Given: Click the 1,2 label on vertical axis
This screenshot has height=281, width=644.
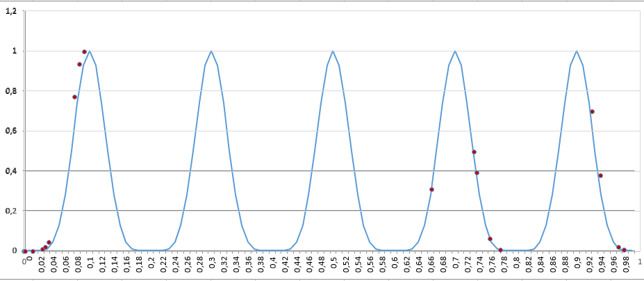Looking at the screenshot, I should pyautogui.click(x=11, y=11).
